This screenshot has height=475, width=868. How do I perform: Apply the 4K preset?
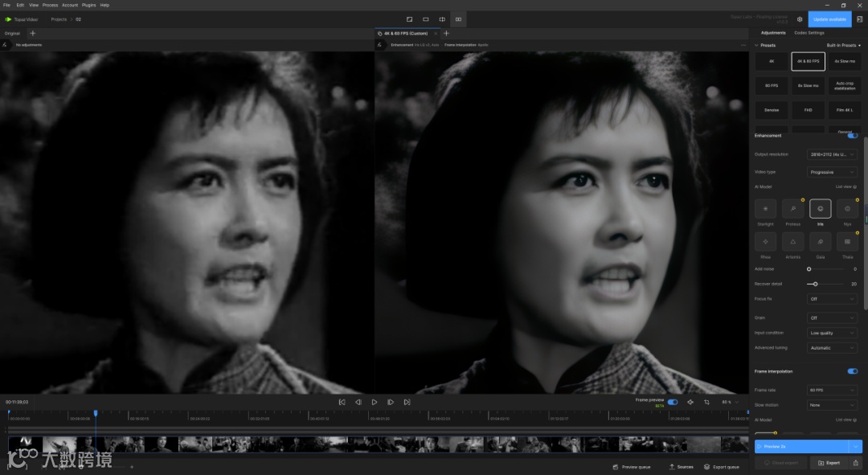pyautogui.click(x=771, y=61)
